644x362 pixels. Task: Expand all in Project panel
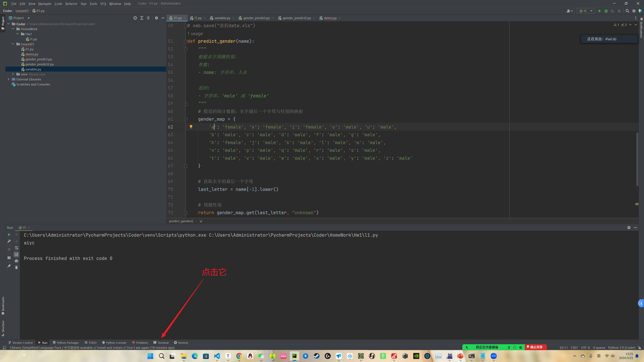coord(142,18)
